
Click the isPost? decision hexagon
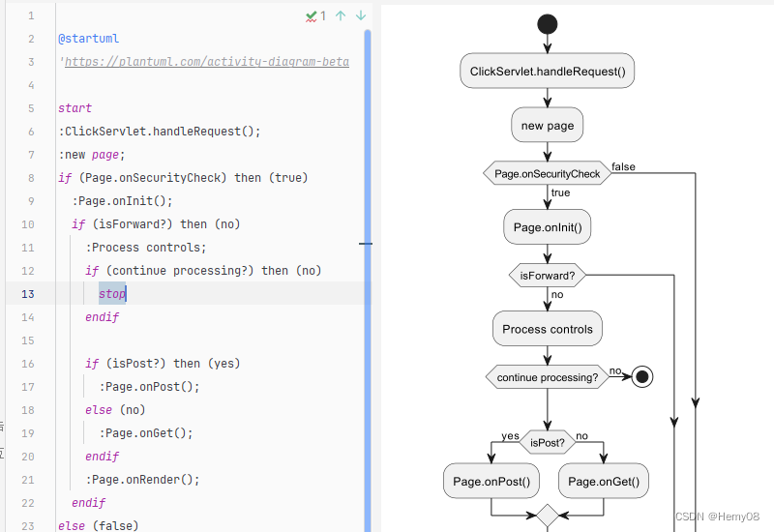click(548, 442)
